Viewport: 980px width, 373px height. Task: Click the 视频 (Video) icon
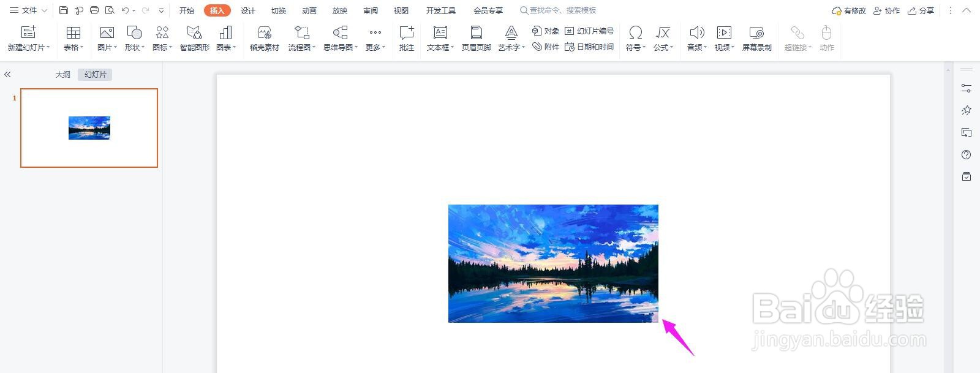pyautogui.click(x=724, y=32)
